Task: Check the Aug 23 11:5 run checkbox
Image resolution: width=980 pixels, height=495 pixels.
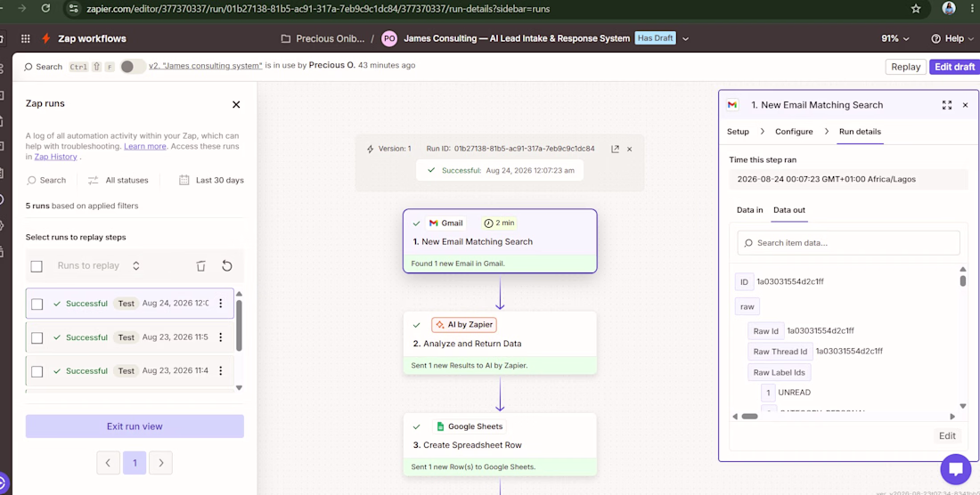Action: 37,337
